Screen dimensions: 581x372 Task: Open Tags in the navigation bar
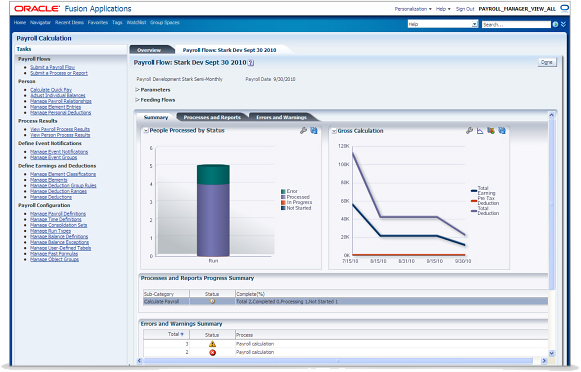tap(117, 23)
